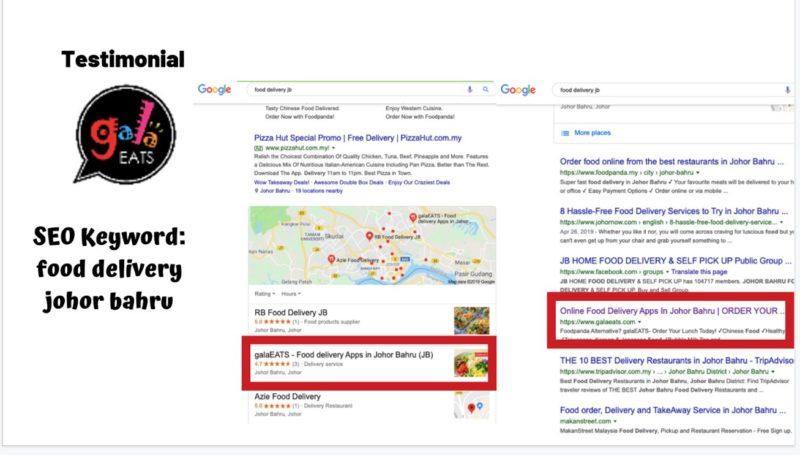Open Food order, Delivery and TakeAway Service result

673,410
